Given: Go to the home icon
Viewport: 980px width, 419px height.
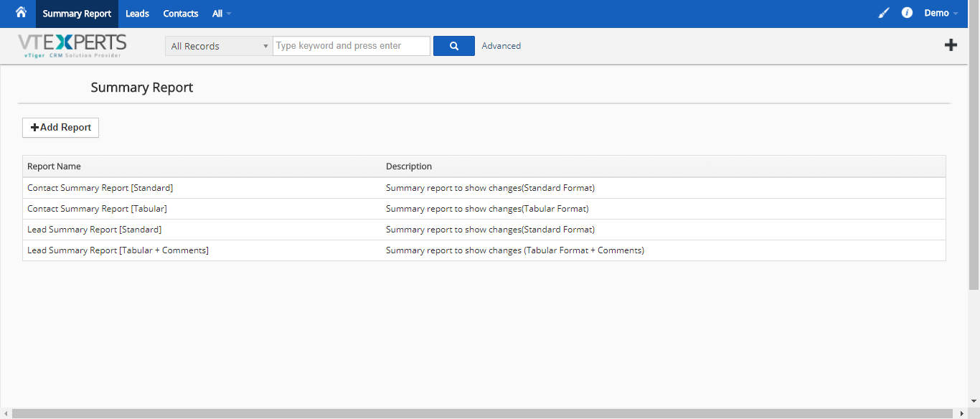Looking at the screenshot, I should coord(21,12).
